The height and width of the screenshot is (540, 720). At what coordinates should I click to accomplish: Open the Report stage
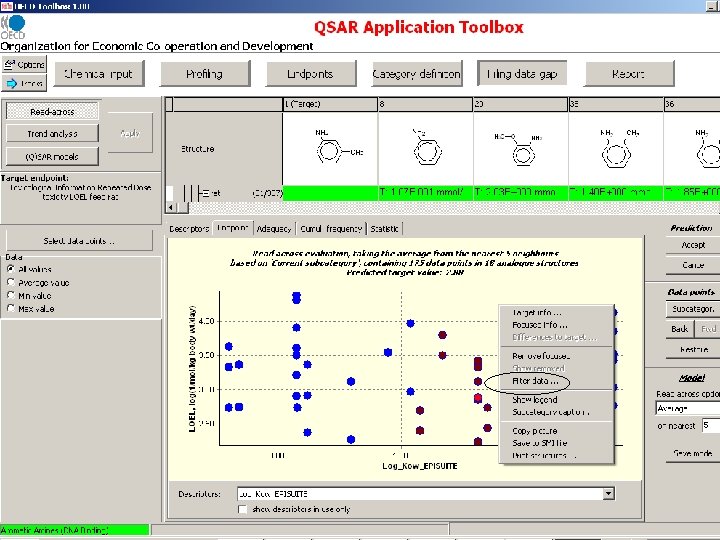629,73
